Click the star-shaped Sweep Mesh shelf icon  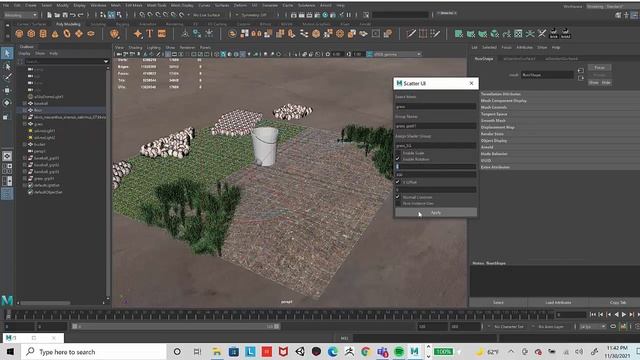tap(138, 34)
